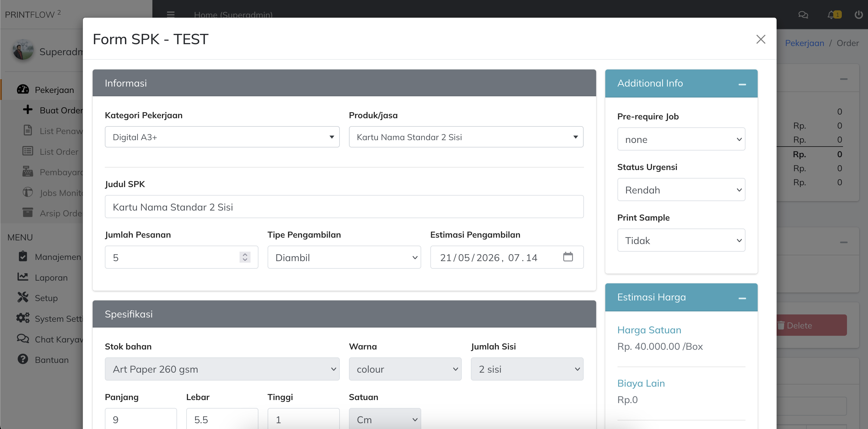Open the Warna dropdown
The image size is (868, 429).
(405, 369)
